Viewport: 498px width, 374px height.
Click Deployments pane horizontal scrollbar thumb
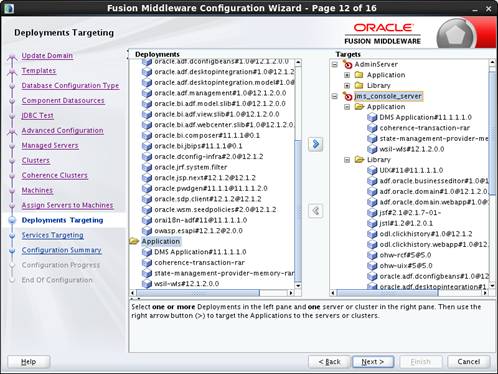pyautogui.click(x=198, y=293)
